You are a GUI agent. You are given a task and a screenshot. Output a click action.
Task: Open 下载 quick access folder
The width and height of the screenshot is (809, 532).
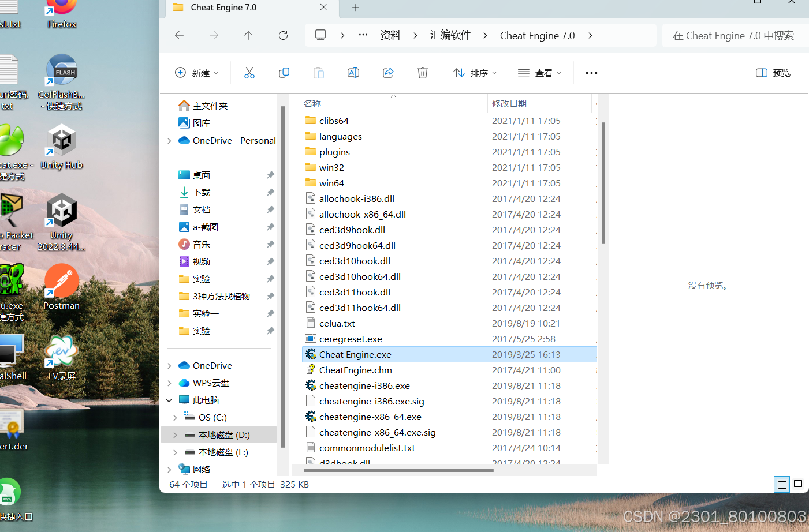pyautogui.click(x=201, y=193)
